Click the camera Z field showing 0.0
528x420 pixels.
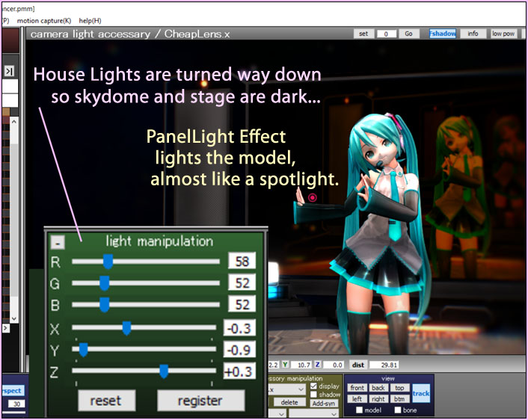[334, 365]
